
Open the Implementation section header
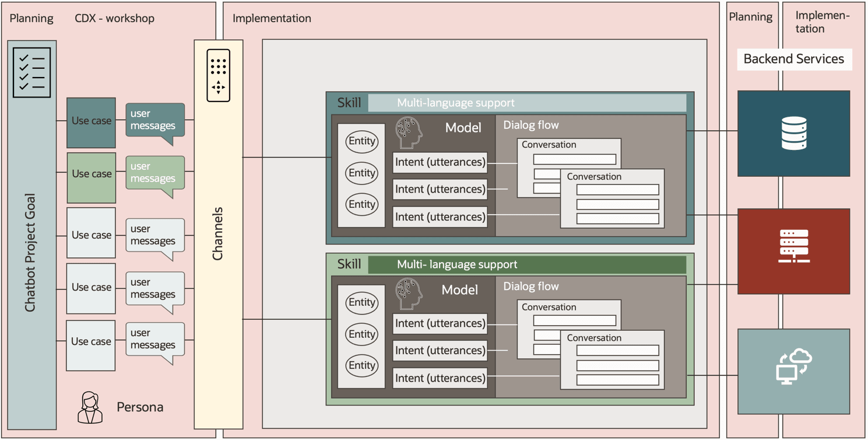[272, 18]
